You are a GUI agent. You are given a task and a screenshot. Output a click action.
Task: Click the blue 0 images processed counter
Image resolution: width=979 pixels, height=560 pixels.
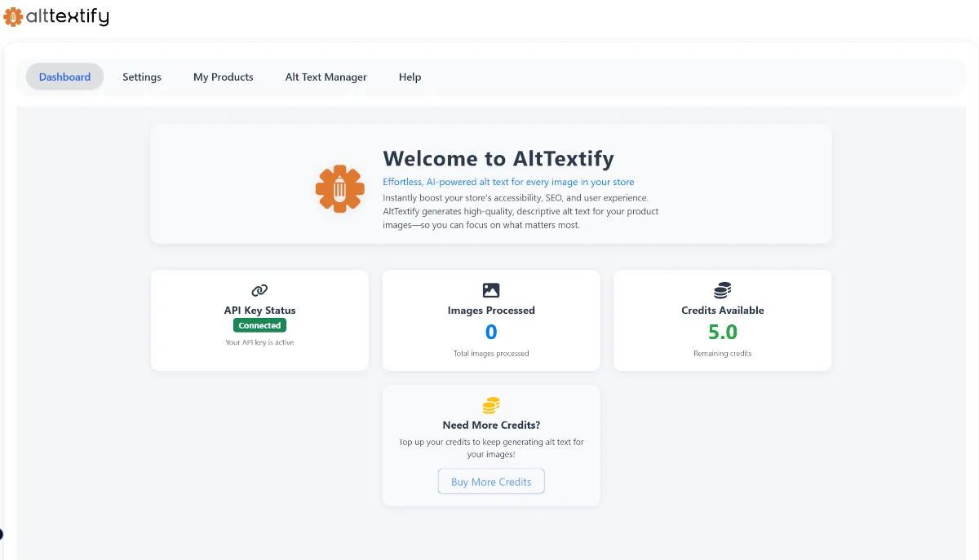point(490,332)
